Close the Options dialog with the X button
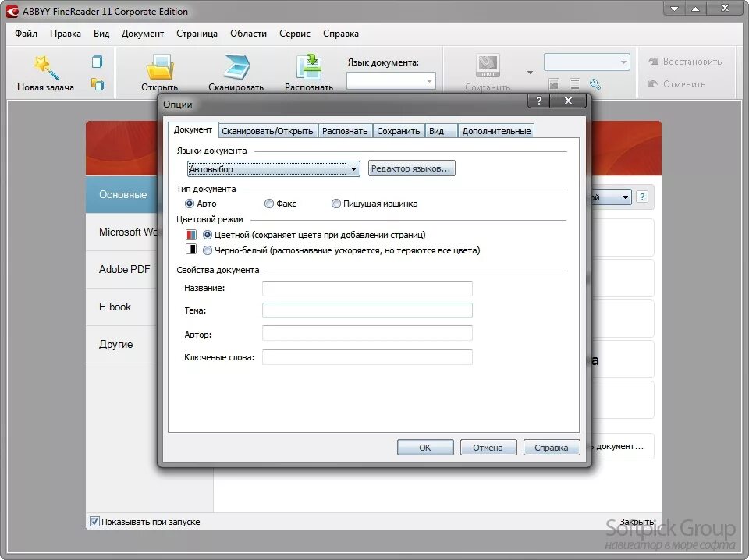This screenshot has width=749, height=560. [x=568, y=101]
